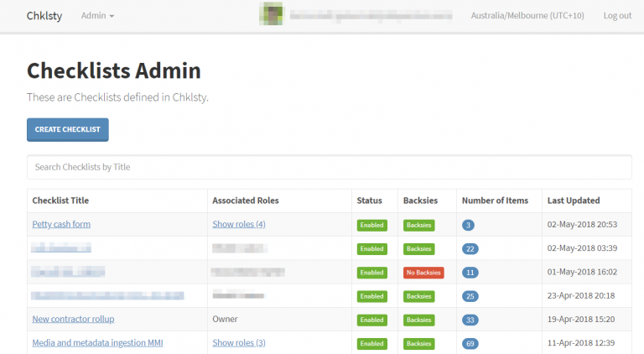The width and height of the screenshot is (644, 354).
Task: Click the item count badge showing 22
Action: pos(470,249)
